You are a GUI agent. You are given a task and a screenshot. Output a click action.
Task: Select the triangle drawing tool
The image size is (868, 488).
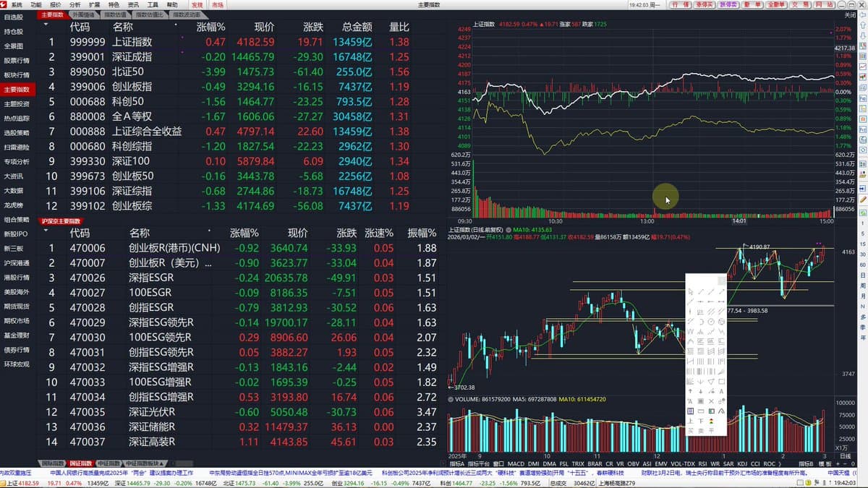pyautogui.click(x=712, y=381)
